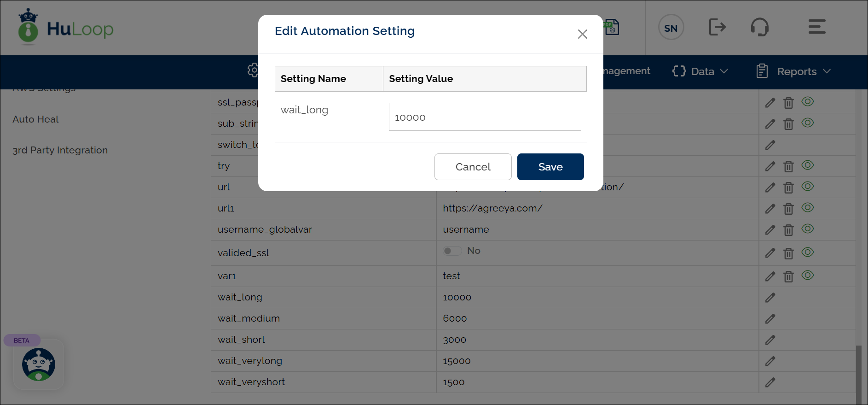Open 3rd Party Integration sidebar item

pos(60,150)
